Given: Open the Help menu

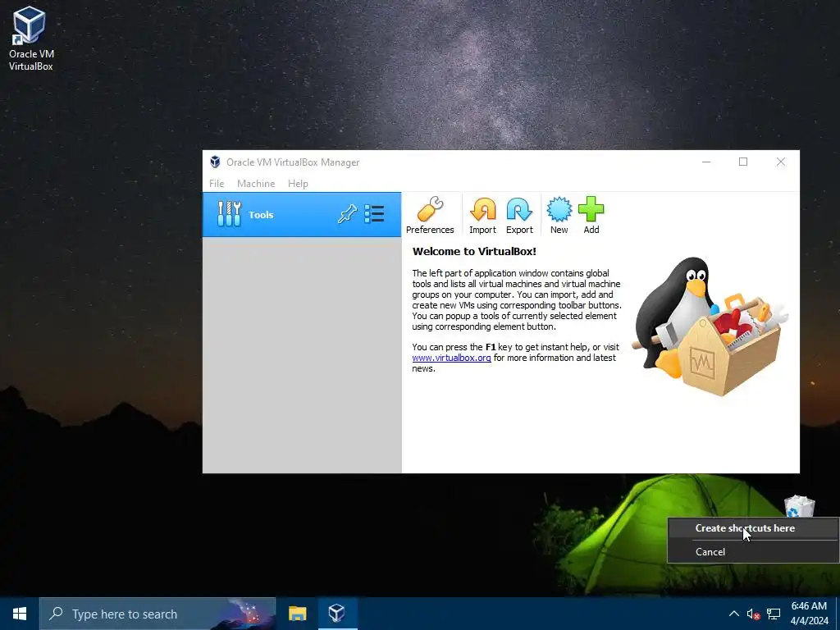Looking at the screenshot, I should point(298,183).
